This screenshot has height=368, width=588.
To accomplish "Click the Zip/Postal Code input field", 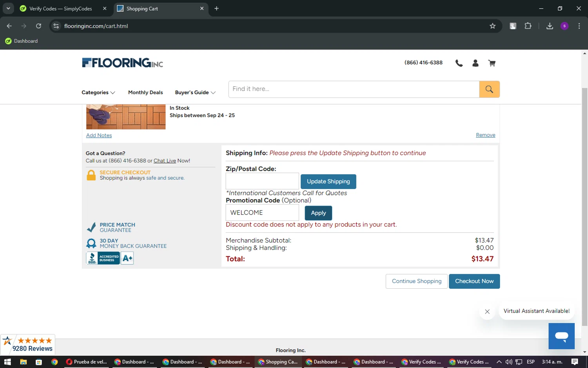I will pyautogui.click(x=262, y=181).
